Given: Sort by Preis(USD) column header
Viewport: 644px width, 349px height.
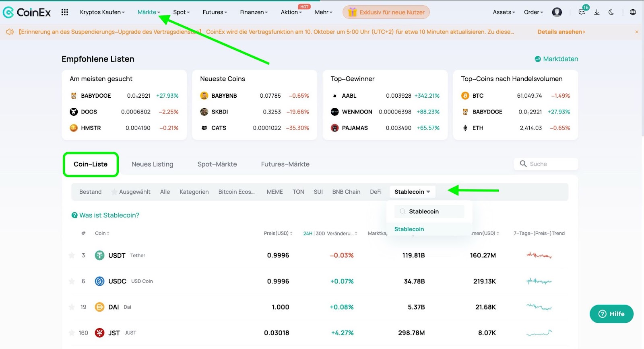Looking at the screenshot, I should coord(278,233).
